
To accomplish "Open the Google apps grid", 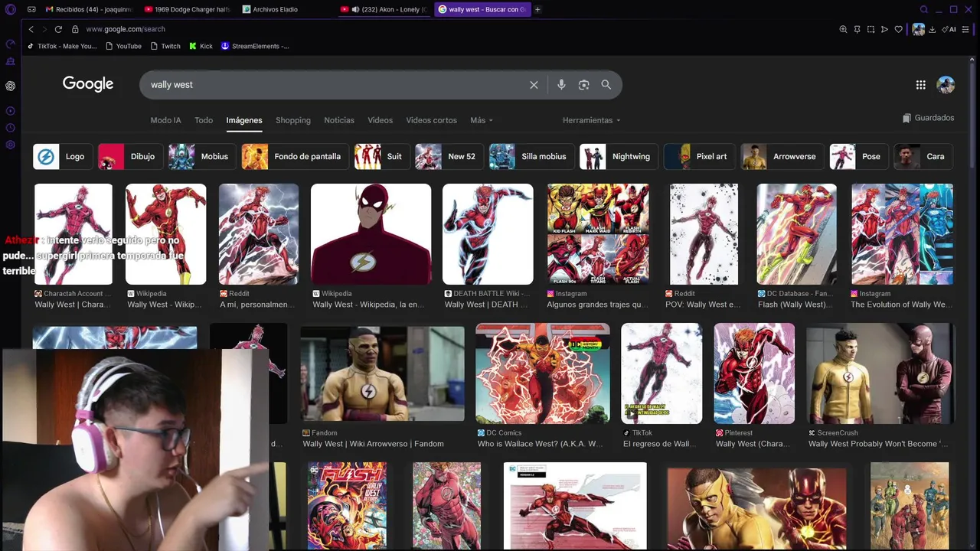I will (x=920, y=85).
